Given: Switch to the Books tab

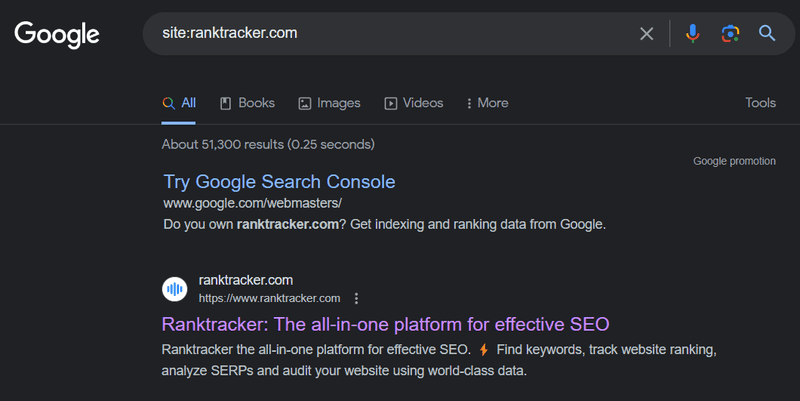Looking at the screenshot, I should click(x=247, y=103).
